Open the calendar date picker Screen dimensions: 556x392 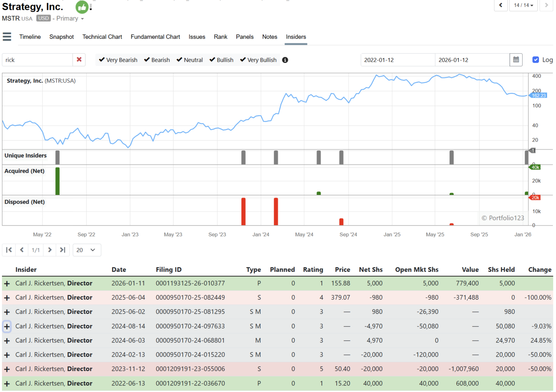[516, 60]
